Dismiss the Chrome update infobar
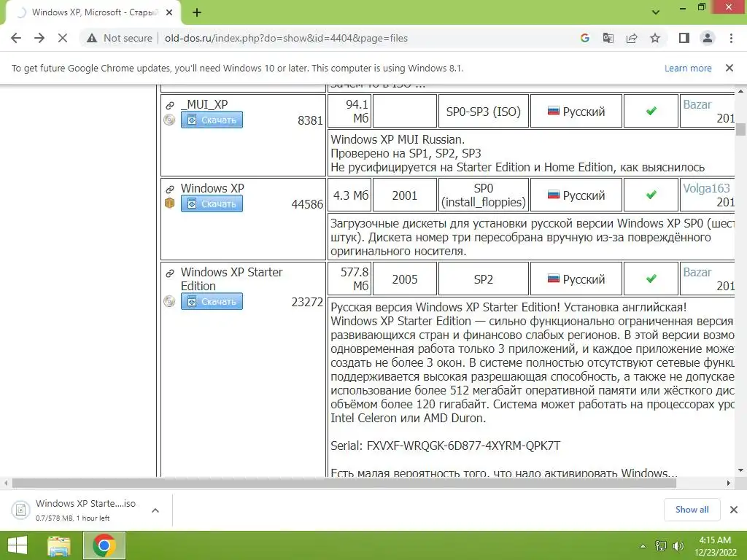747x560 pixels. 729,68
